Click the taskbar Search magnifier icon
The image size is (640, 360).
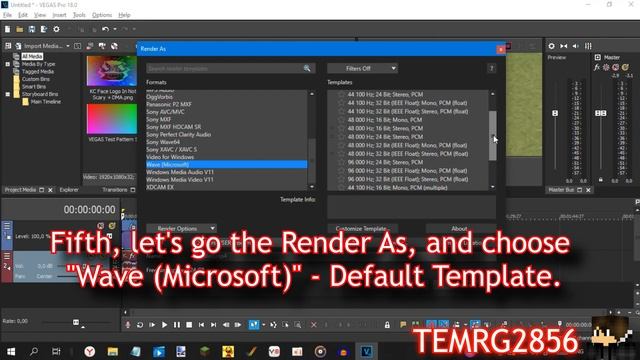click(x=34, y=351)
